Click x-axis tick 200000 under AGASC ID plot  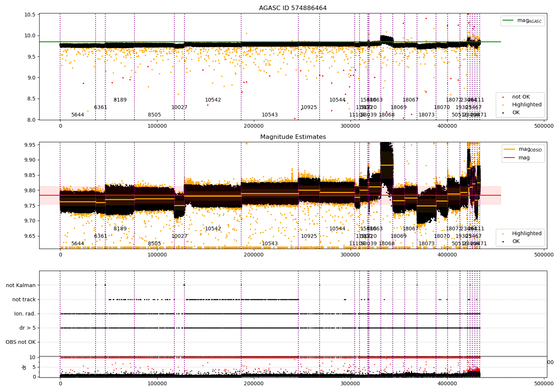click(254, 126)
